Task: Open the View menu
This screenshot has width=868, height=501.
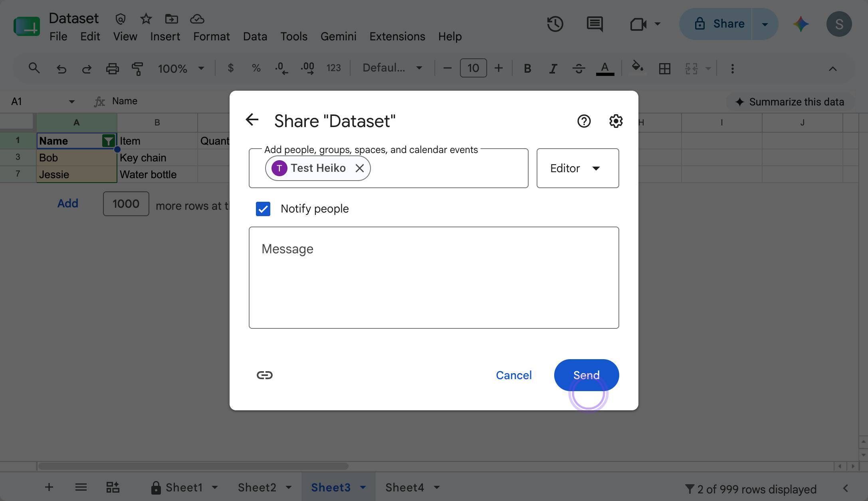Action: coord(125,36)
